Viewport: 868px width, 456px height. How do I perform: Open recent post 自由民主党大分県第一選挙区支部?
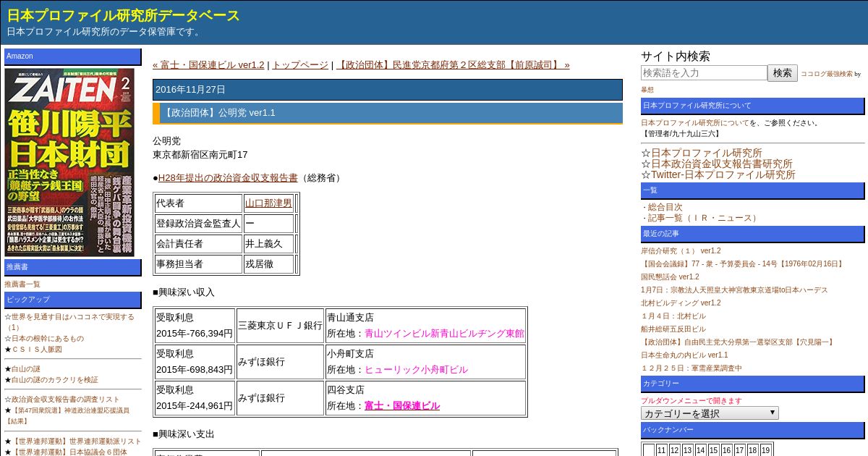coord(737,342)
